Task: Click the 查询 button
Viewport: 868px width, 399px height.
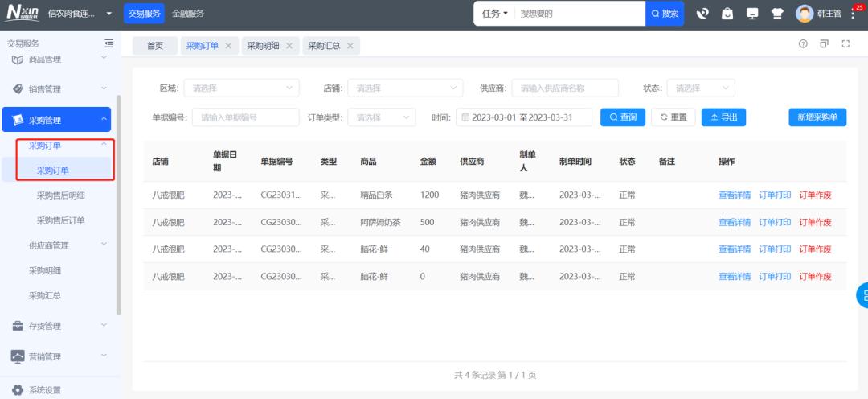Action: pos(623,117)
